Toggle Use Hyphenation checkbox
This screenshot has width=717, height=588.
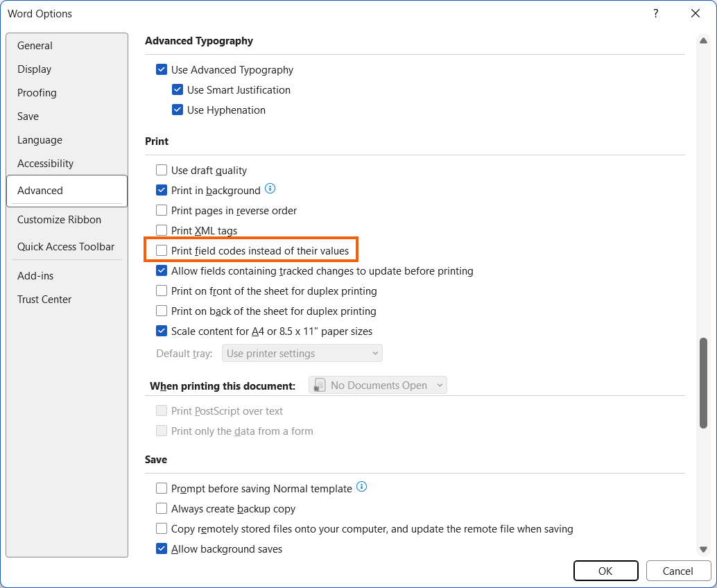(178, 110)
